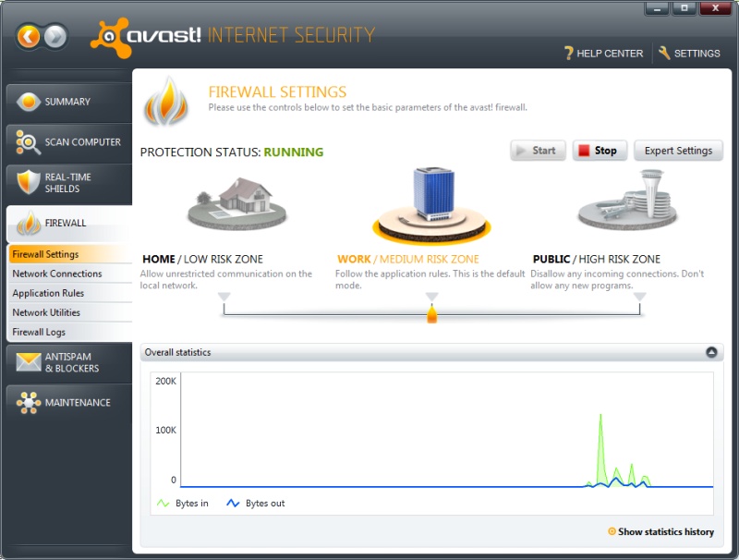
Task: Maximize the avast window
Action: coord(684,8)
